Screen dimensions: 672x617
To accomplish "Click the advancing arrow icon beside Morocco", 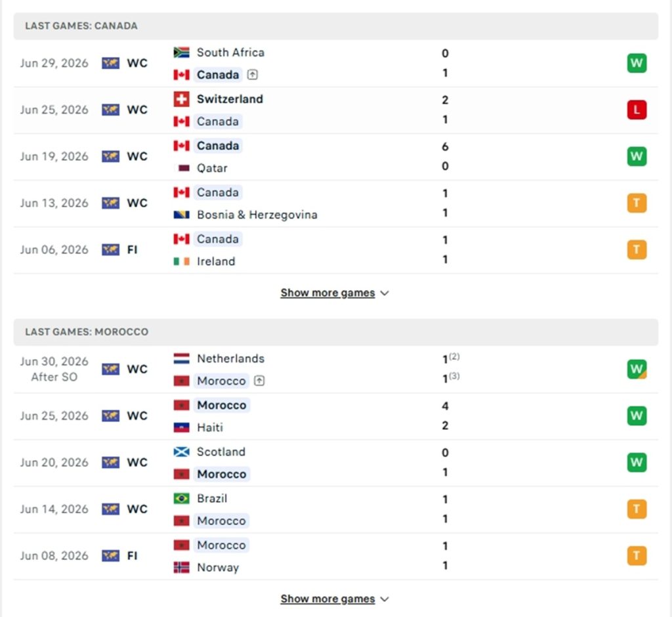I will [259, 381].
